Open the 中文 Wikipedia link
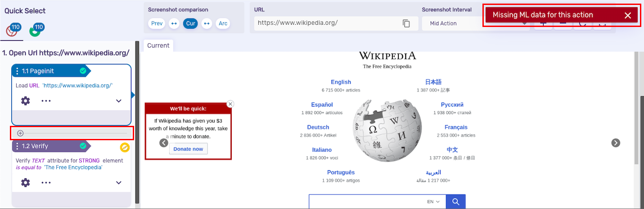Screen dimensions: 644x209 tap(452, 150)
